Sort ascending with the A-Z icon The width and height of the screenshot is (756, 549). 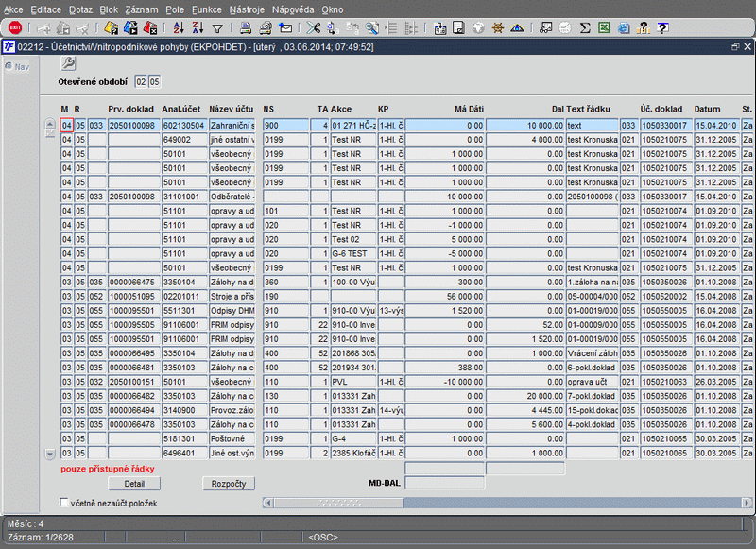tap(177, 28)
